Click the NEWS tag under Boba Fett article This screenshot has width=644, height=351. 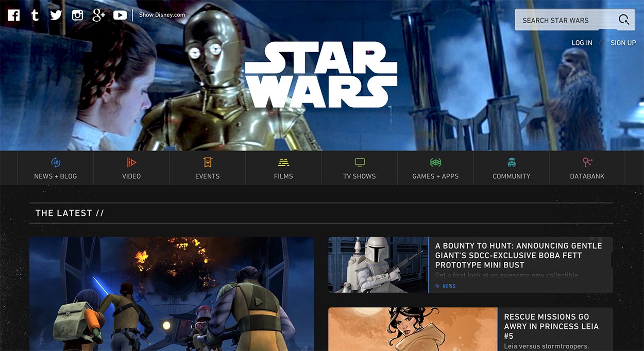pyautogui.click(x=449, y=286)
